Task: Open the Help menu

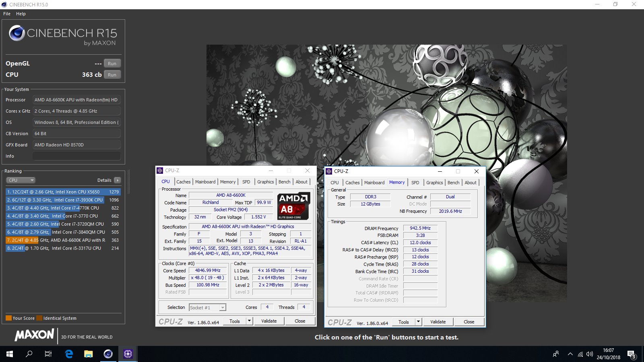Action: (21, 14)
